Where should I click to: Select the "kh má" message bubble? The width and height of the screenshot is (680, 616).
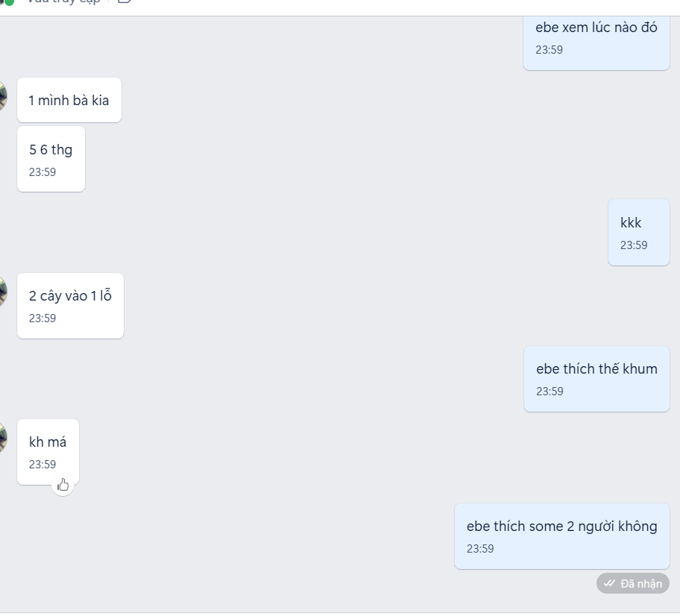pos(48,452)
